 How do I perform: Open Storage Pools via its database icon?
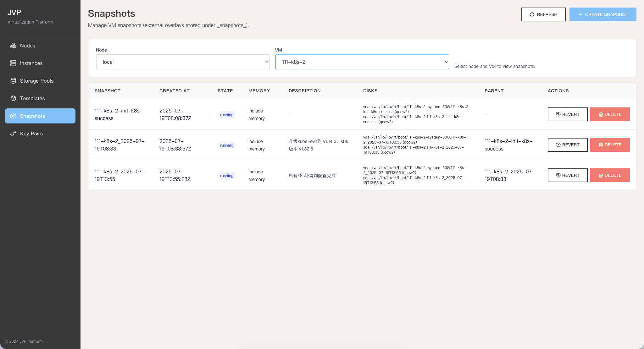13,81
